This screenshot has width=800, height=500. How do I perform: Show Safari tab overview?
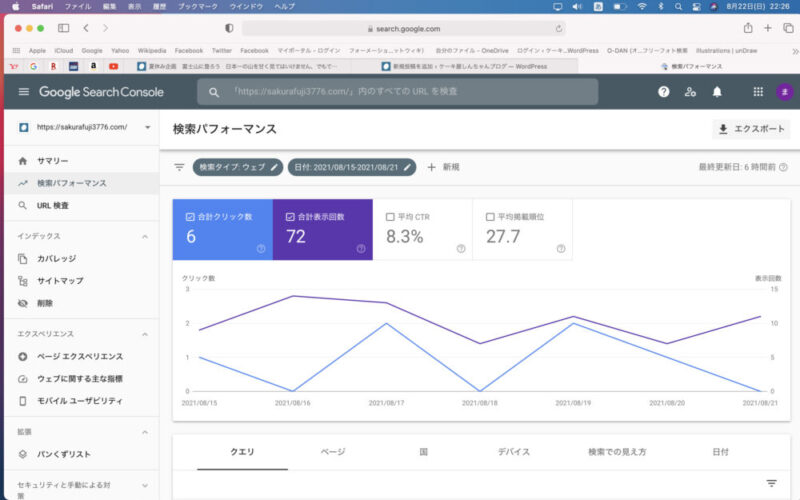point(788,28)
